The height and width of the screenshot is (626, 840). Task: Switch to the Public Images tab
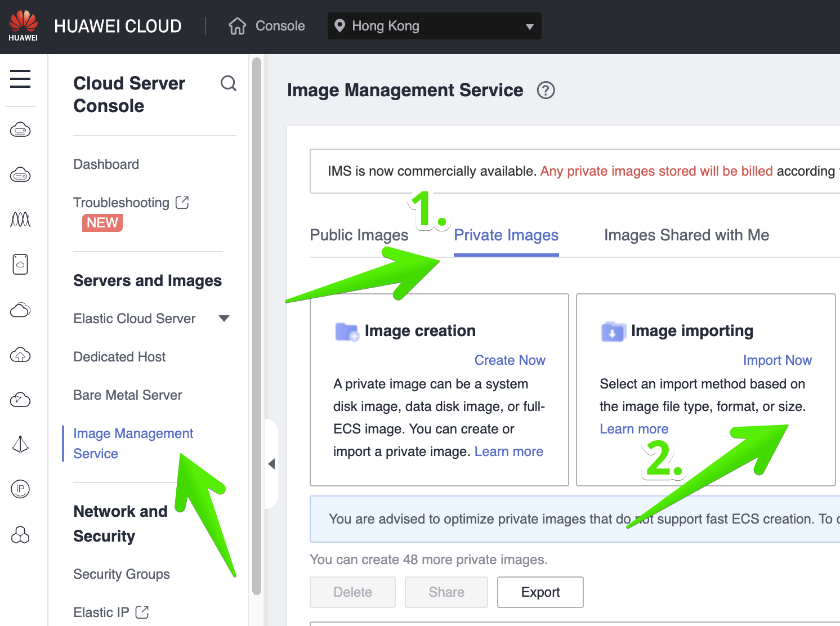pos(359,235)
